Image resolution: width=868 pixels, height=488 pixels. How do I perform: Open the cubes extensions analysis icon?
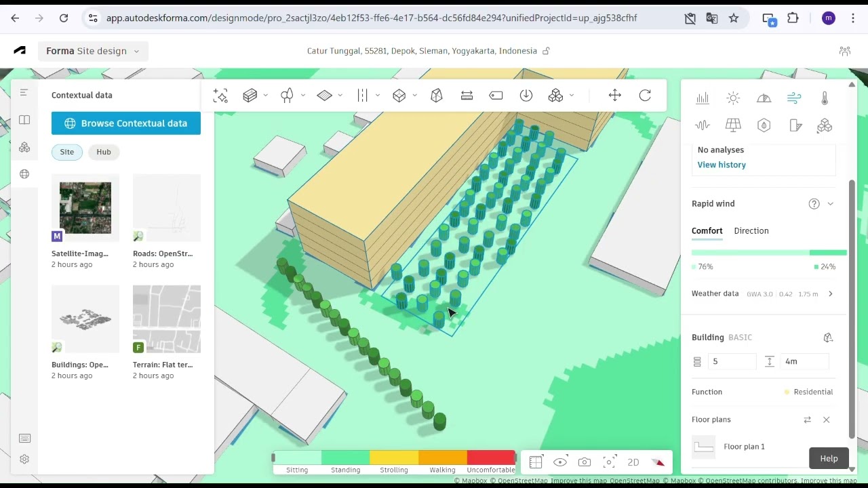pyautogui.click(x=825, y=125)
